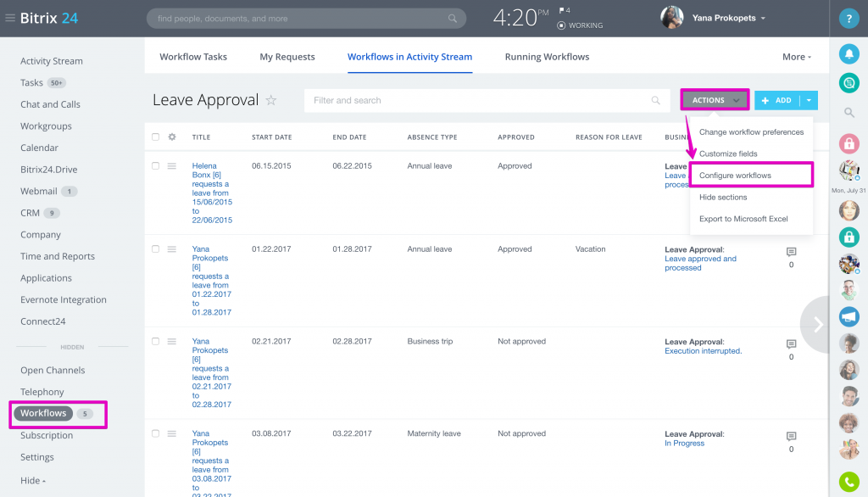Open comments icon on Execution interrupted row
Screen dimensions: 868x497
(791, 344)
